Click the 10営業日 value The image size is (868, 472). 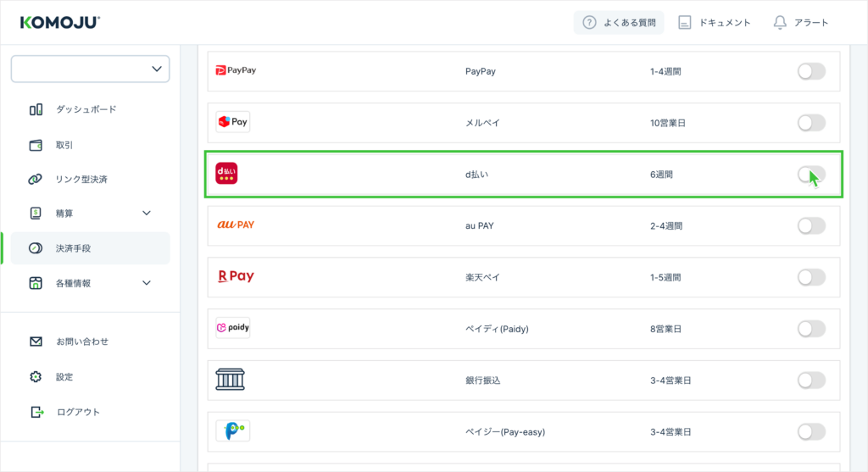[x=668, y=123]
